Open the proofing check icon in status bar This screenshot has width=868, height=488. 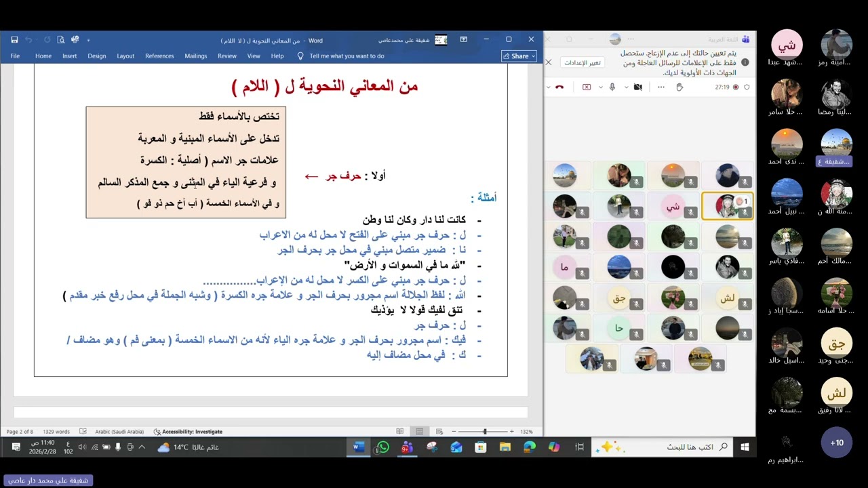83,431
